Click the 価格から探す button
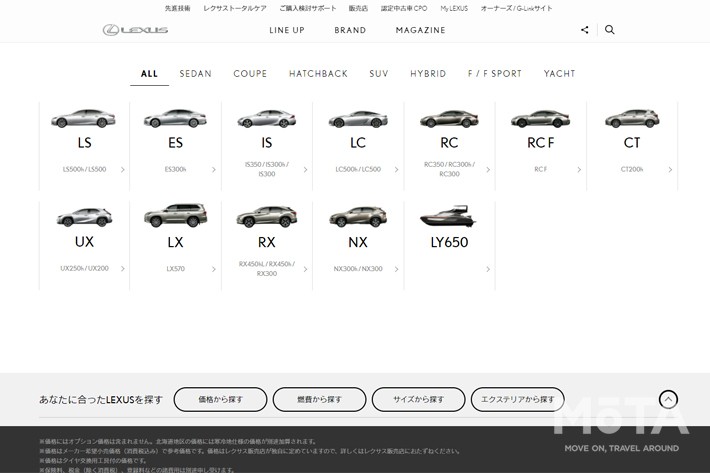Screen dimensions: 710x473 (x=221, y=400)
